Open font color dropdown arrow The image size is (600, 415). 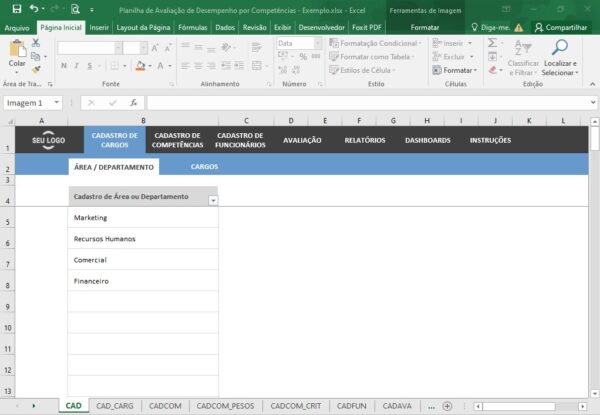tap(170, 66)
